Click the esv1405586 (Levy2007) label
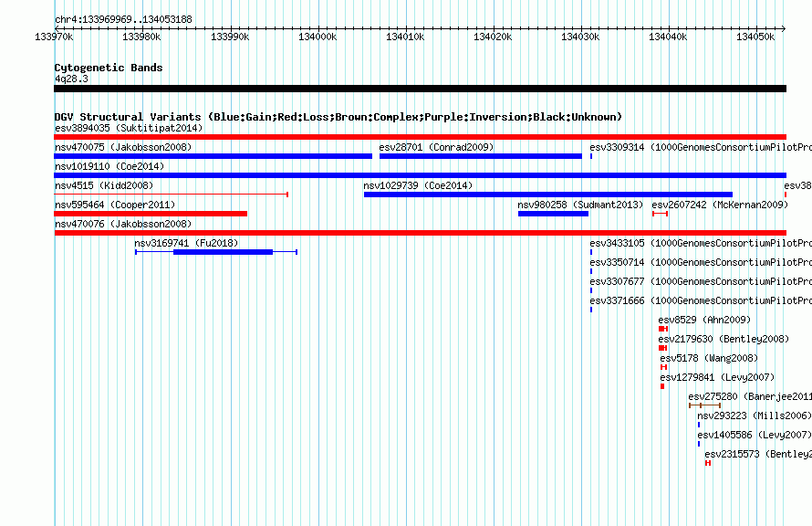Image resolution: width=812 pixels, height=526 pixels. point(754,435)
